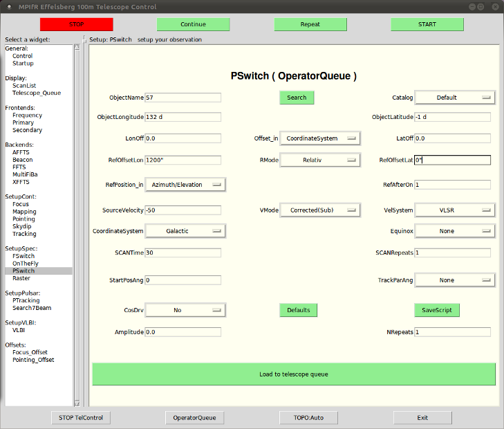The width and height of the screenshot is (504, 429).
Task: Click the Amplitude input field
Action: (183, 332)
